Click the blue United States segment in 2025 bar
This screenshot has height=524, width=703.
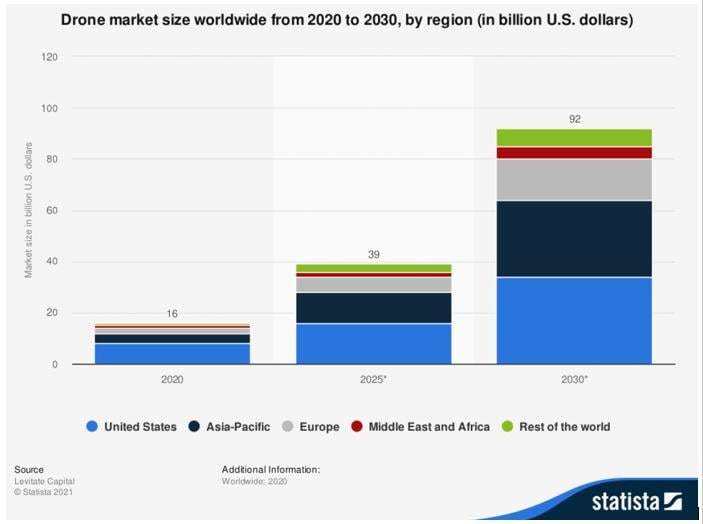tap(373, 343)
